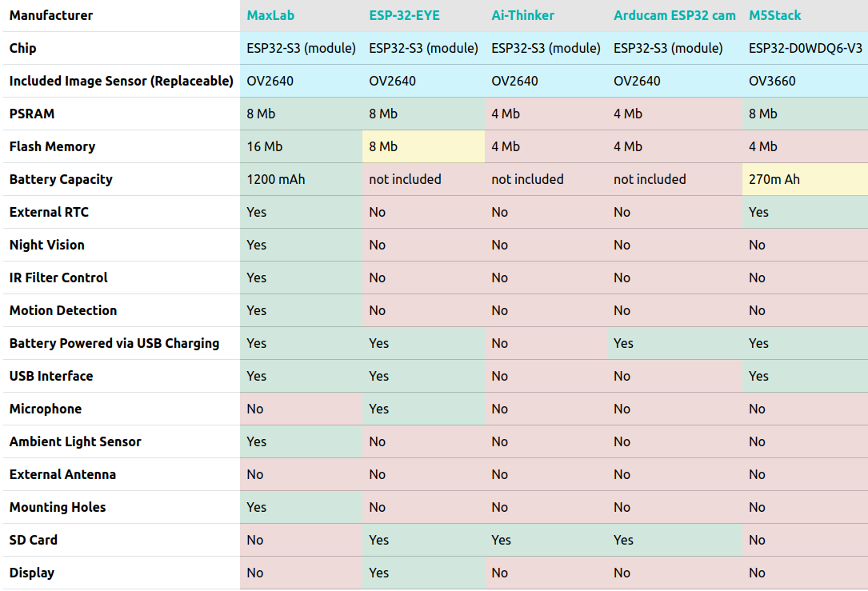Screen dimensions: 868x591
Task: Select ESP-32-EYE's OV2640 image sensor cell
Action: (x=423, y=81)
